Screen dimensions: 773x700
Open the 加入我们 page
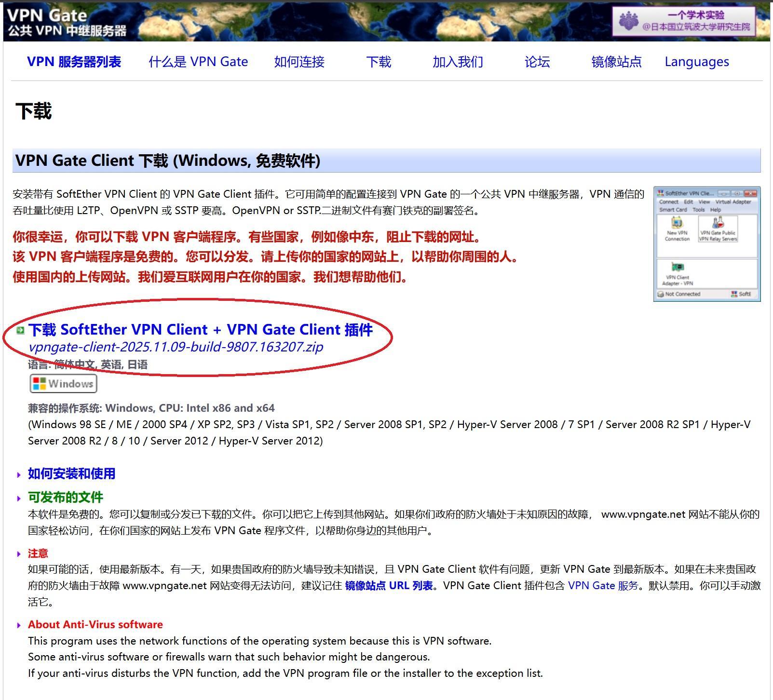click(458, 62)
